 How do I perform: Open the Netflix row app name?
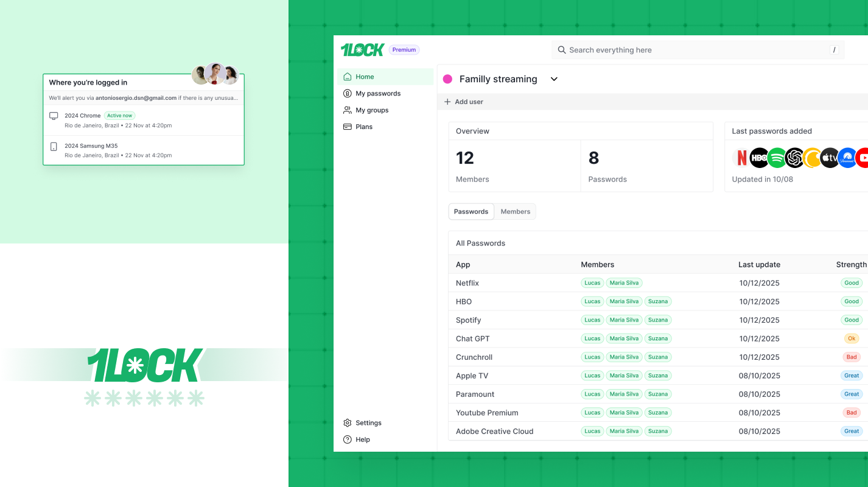pos(467,283)
